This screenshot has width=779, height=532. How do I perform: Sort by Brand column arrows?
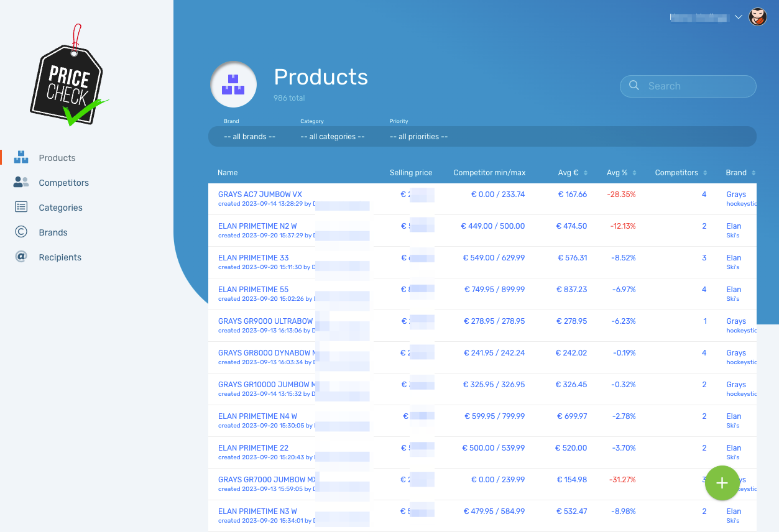point(754,173)
